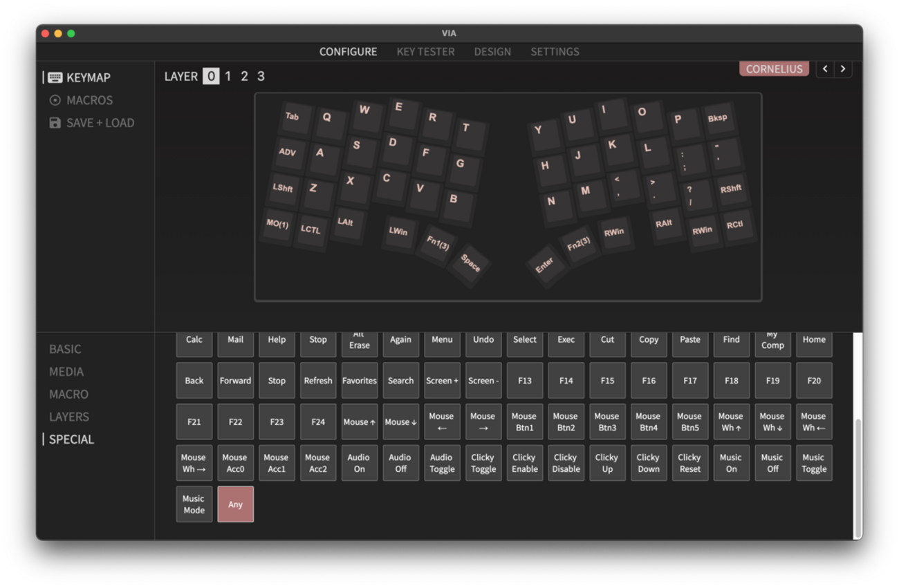The width and height of the screenshot is (899, 588).
Task: Open the LAYERS keycode category
Action: (x=68, y=417)
